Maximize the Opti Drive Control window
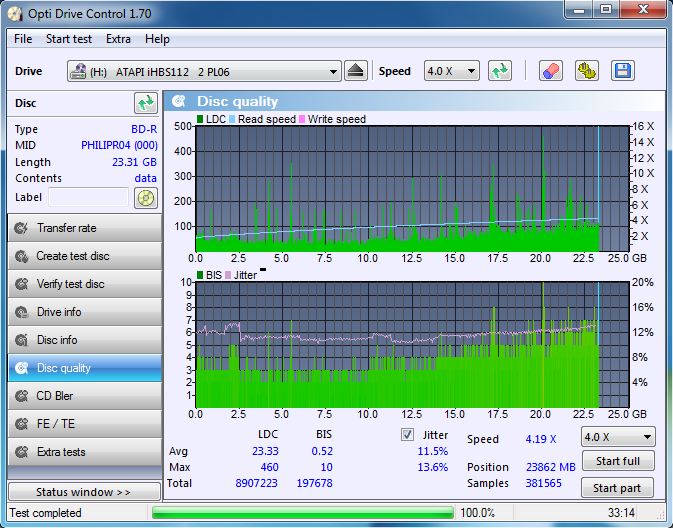The width and height of the screenshot is (673, 528). (606, 9)
